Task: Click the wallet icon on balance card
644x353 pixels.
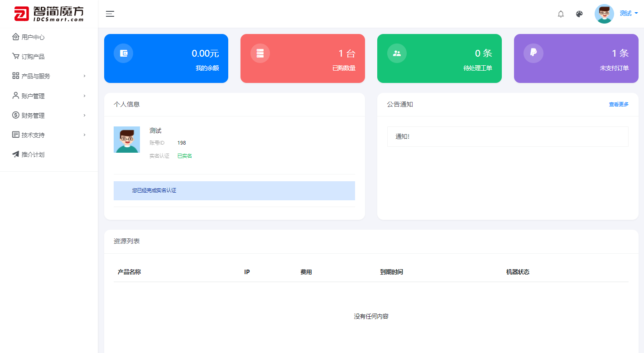Action: [x=124, y=53]
